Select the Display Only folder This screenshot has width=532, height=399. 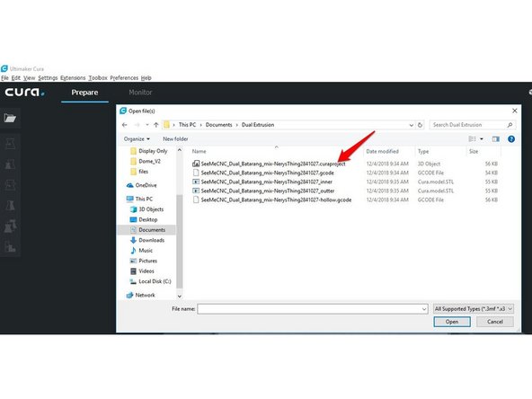[x=149, y=151]
